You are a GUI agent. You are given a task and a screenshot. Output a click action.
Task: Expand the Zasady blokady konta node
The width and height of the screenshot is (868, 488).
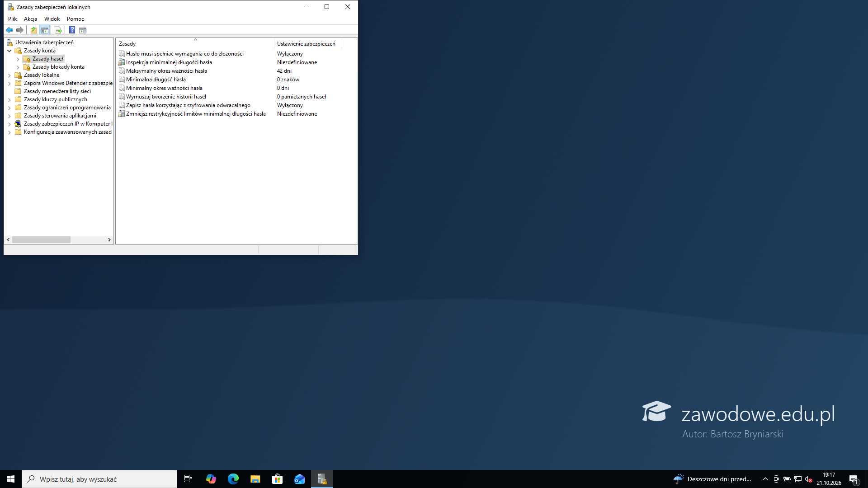18,67
